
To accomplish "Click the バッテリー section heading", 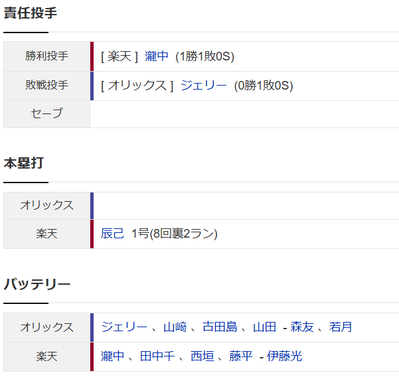I will [37, 284].
